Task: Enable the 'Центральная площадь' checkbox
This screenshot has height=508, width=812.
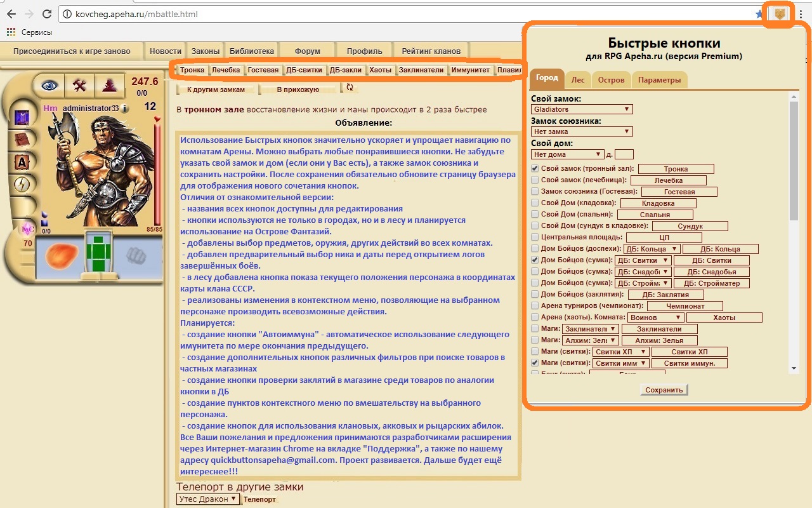Action: click(x=535, y=237)
